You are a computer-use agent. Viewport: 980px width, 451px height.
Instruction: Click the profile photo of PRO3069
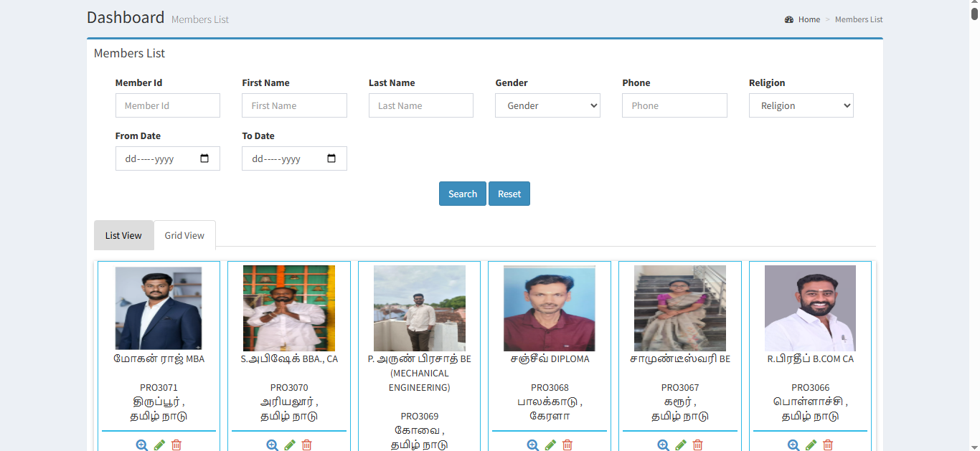(419, 308)
